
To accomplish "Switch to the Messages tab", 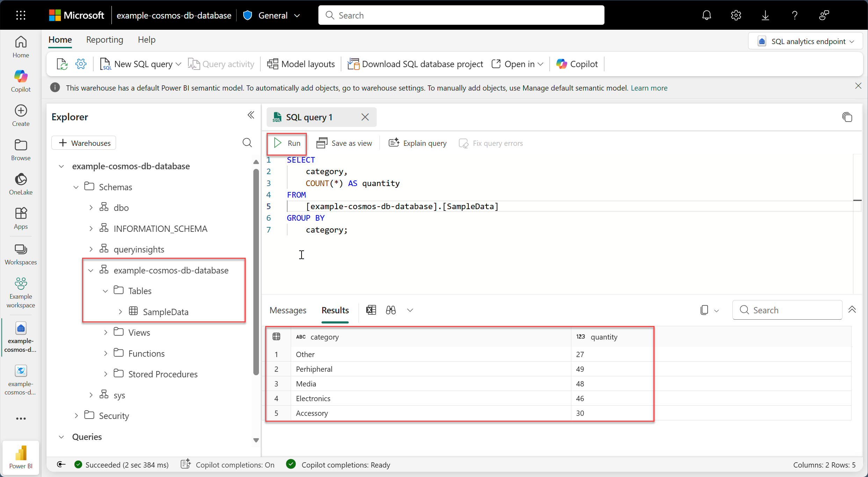I will (x=288, y=310).
